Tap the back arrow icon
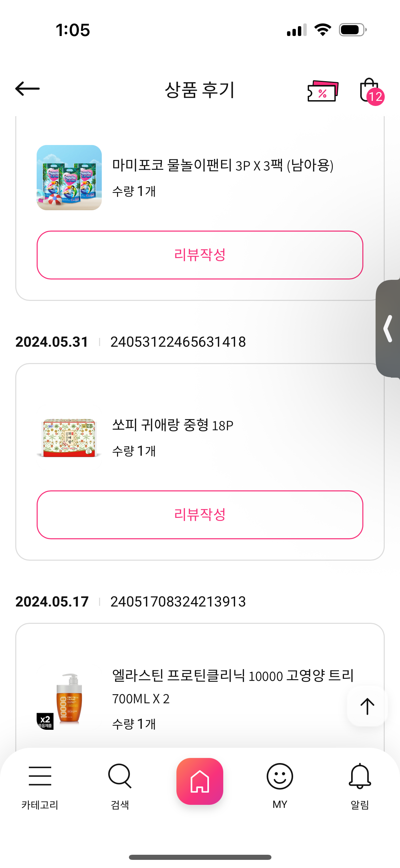 [x=27, y=89]
